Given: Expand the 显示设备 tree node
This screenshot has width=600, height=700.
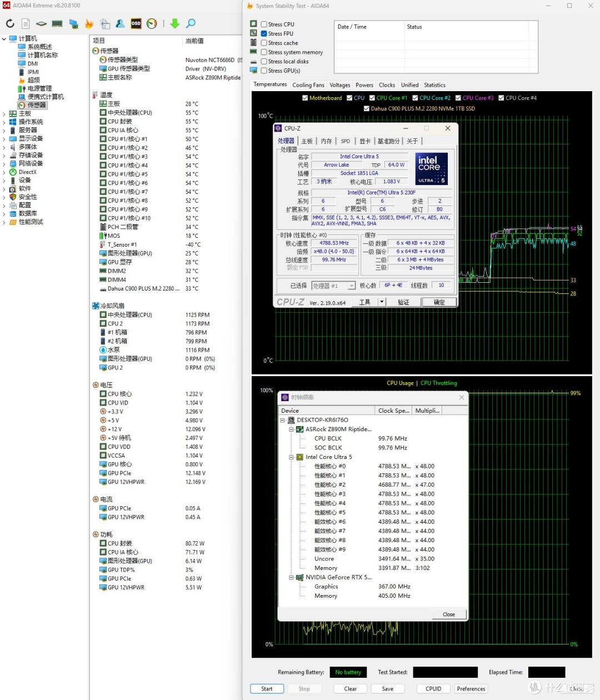Looking at the screenshot, I should pyautogui.click(x=4, y=138).
